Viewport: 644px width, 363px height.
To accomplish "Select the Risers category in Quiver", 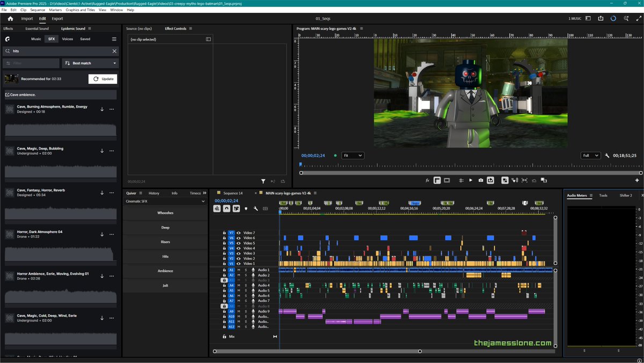I will pos(165,242).
